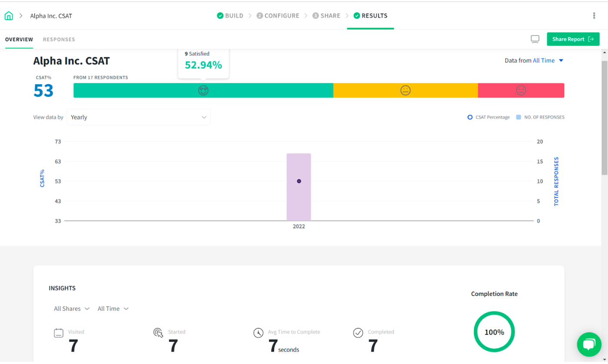The width and height of the screenshot is (608, 364).
Task: Open the Configure step
Action: click(278, 16)
